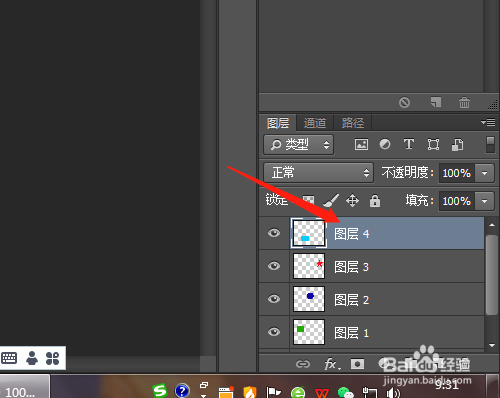Open the 填充 fill slider arrow

484,201
